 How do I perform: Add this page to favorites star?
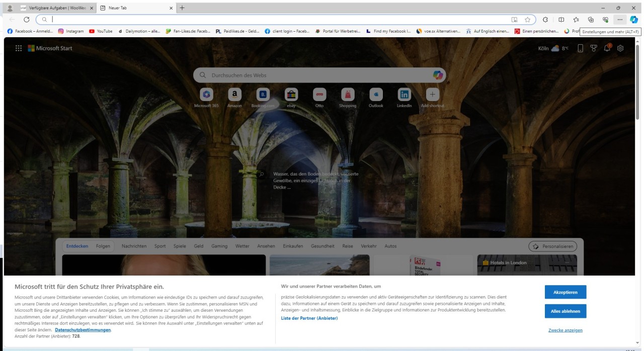527,20
